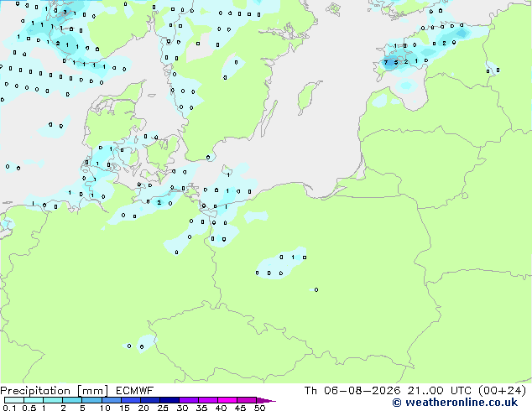Image resolution: width=532 pixels, height=411 pixels.
Task: Click the 0.5–1 mm legend color swatch
Action: [x=34, y=400]
